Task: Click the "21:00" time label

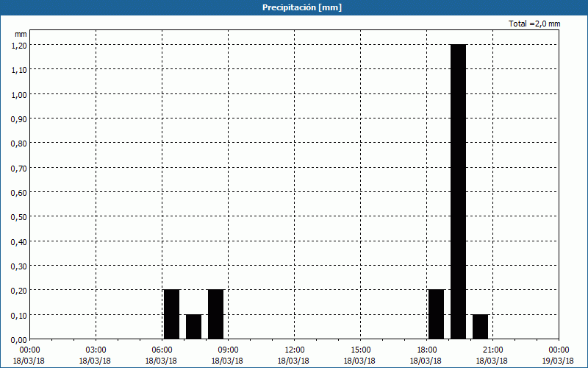Action: tap(492, 350)
